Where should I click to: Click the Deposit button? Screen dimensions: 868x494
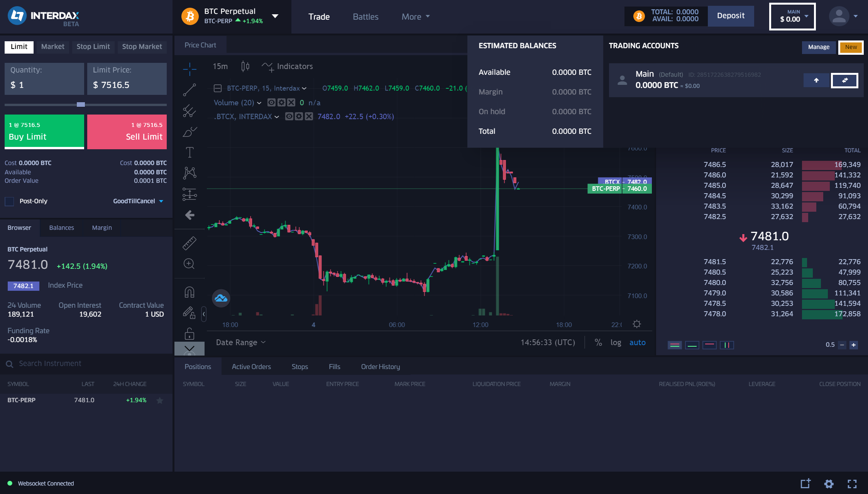coord(731,16)
